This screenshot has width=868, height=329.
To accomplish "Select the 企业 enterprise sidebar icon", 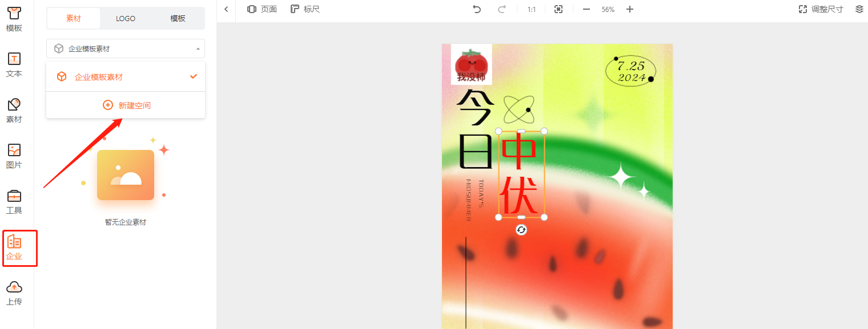I will point(14,248).
